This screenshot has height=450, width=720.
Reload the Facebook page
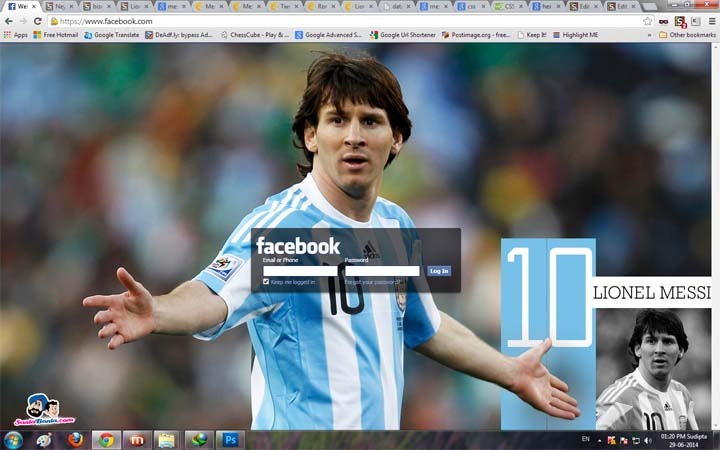38,21
